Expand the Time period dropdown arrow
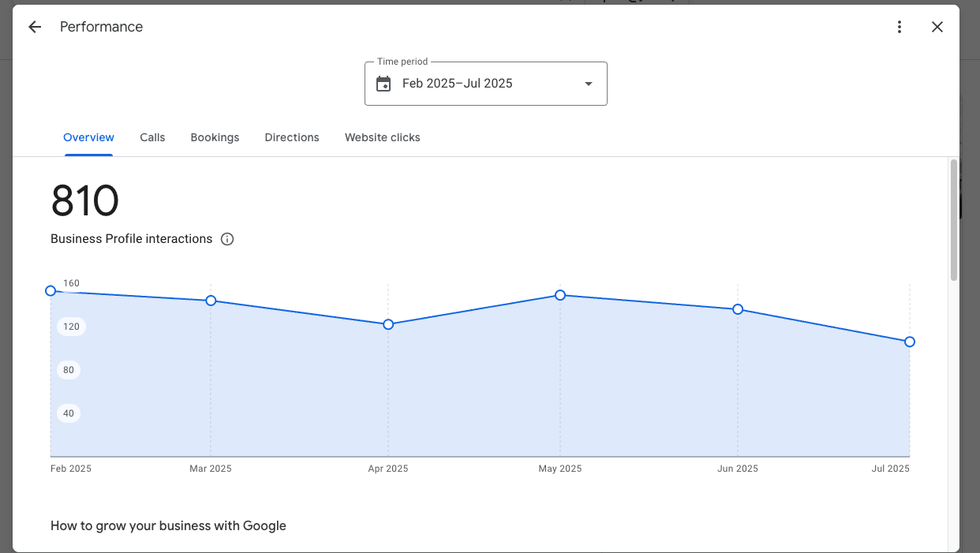The image size is (980, 553). tap(588, 84)
